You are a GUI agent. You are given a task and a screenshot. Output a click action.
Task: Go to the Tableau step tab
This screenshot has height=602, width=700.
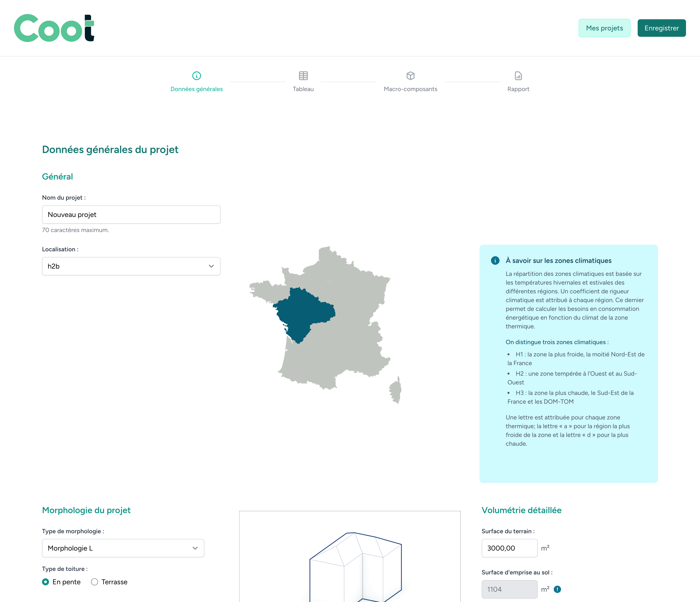303,89
